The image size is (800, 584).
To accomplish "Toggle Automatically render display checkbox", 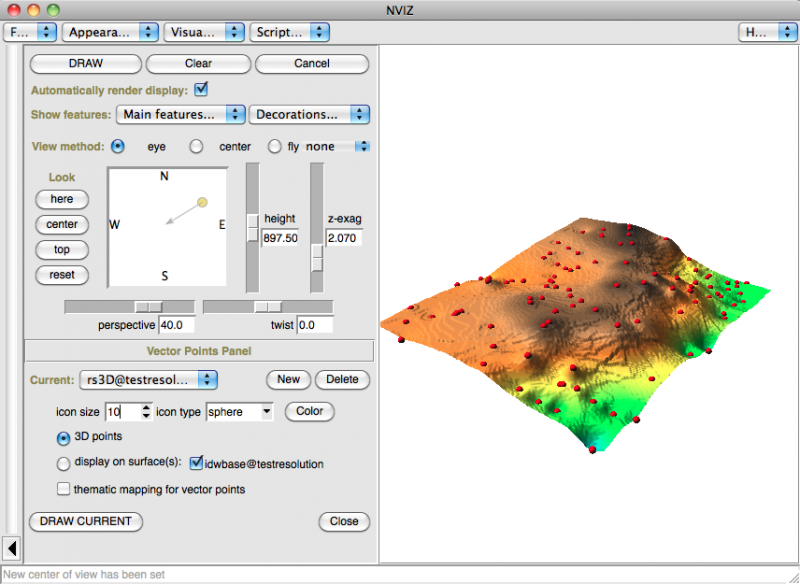I will pyautogui.click(x=200, y=89).
